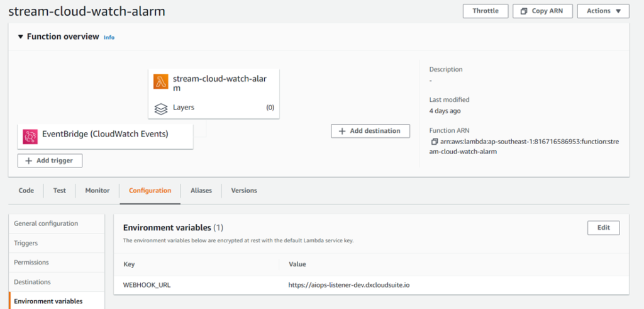Click the https://aiops-listener-dev.dxcloudsuite.io value
The image size is (644, 309).
pos(348,284)
